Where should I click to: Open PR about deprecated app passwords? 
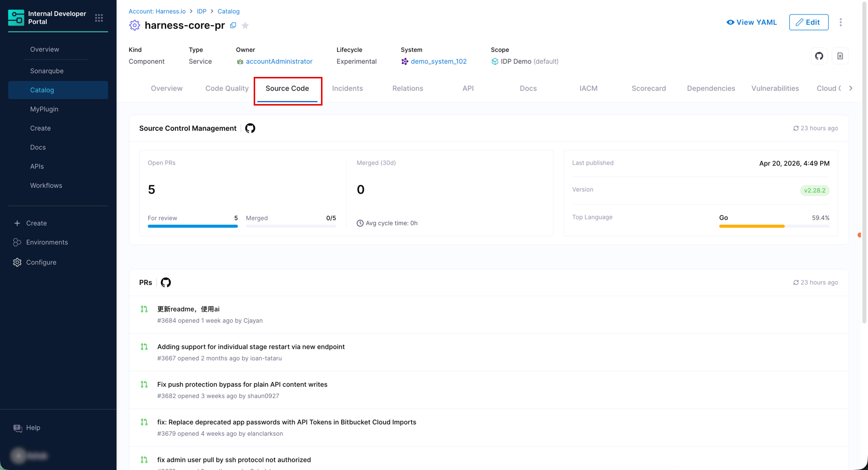287,422
